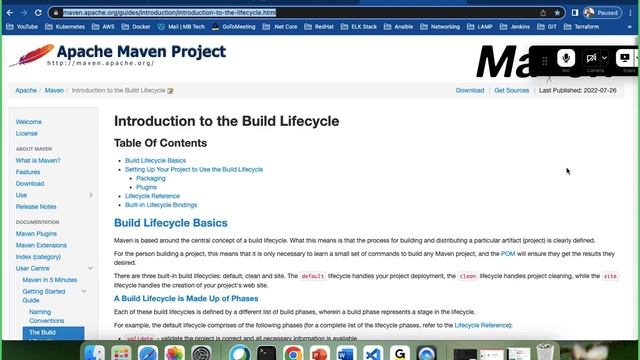Go forward in browser history
The height and width of the screenshot is (360, 640).
tap(24, 13)
